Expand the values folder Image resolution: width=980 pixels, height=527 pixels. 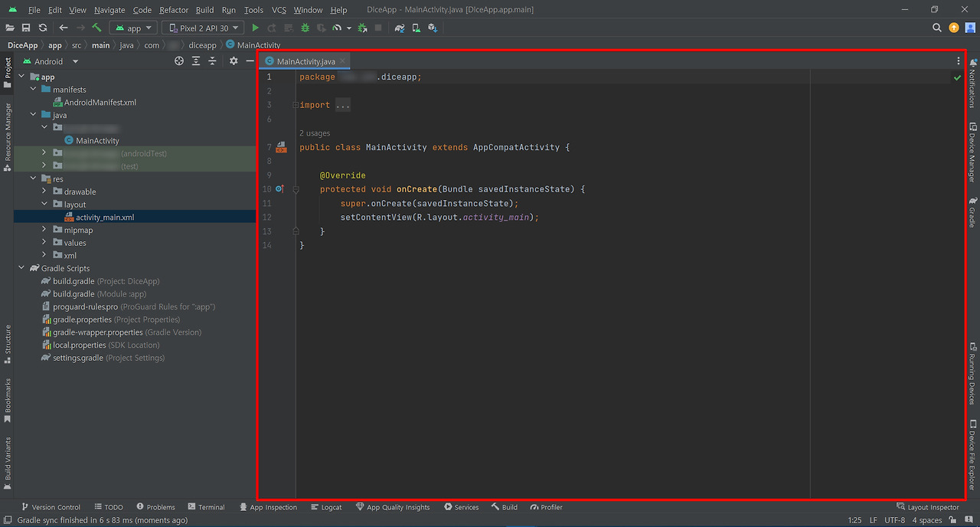[x=45, y=243]
